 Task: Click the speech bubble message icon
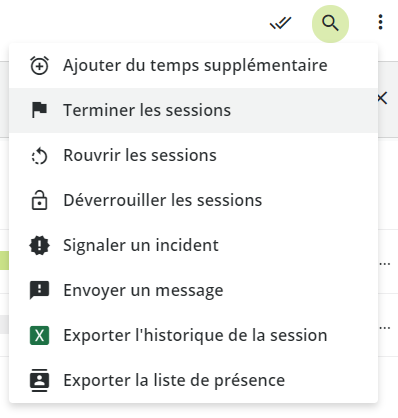pos(39,290)
